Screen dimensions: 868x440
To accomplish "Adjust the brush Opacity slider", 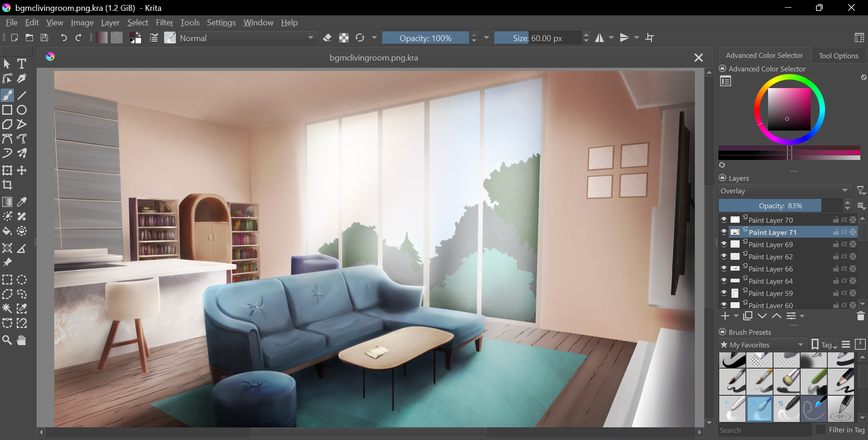I will pyautogui.click(x=425, y=38).
